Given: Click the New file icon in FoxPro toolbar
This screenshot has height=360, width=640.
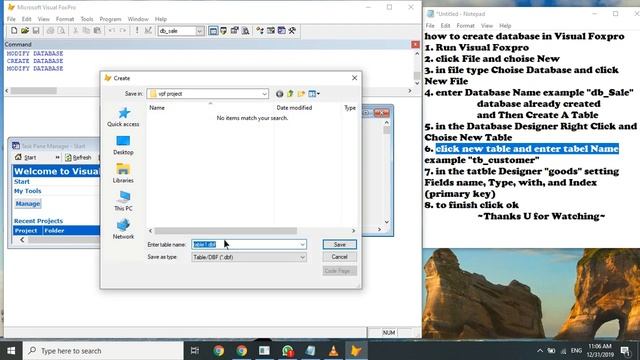Looking at the screenshot, I should click(14, 31).
